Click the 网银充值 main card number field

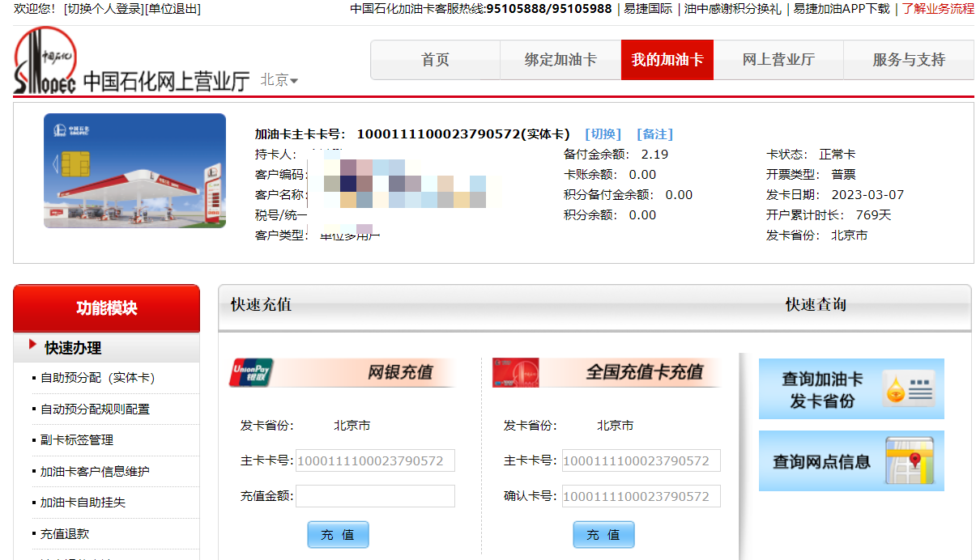click(375, 461)
